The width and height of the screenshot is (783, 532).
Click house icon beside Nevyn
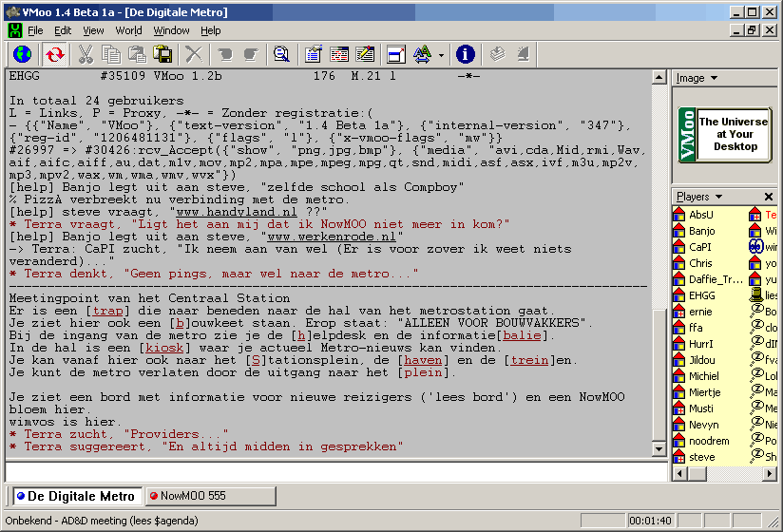pos(679,425)
